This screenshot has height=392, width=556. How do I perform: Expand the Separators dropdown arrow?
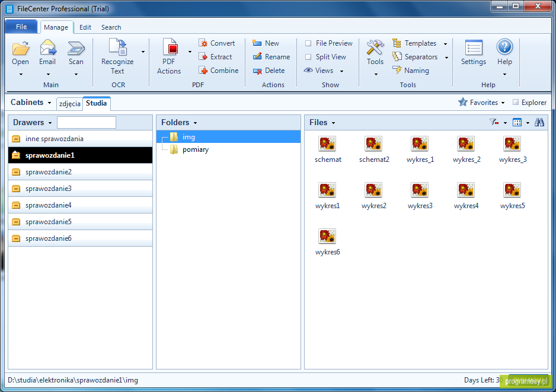(x=447, y=58)
